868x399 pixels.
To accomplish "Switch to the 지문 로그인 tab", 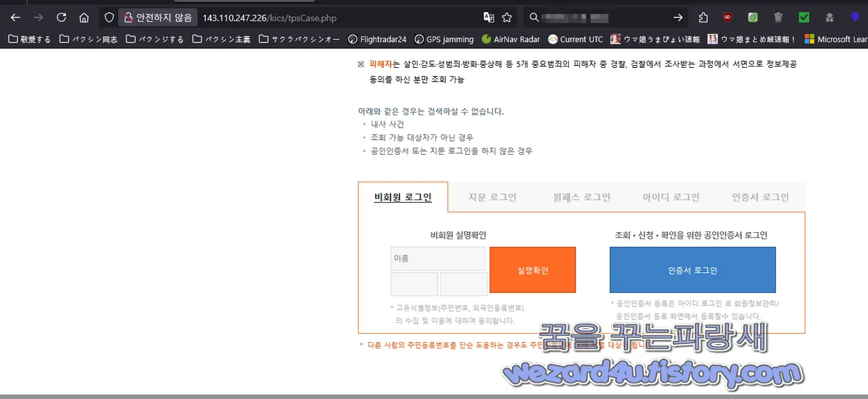I will [x=492, y=197].
